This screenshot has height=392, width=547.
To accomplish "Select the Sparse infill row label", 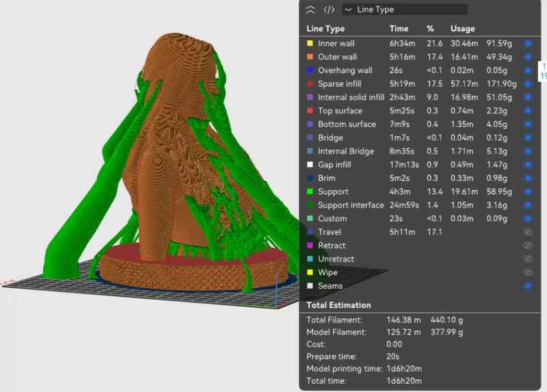I will point(339,83).
